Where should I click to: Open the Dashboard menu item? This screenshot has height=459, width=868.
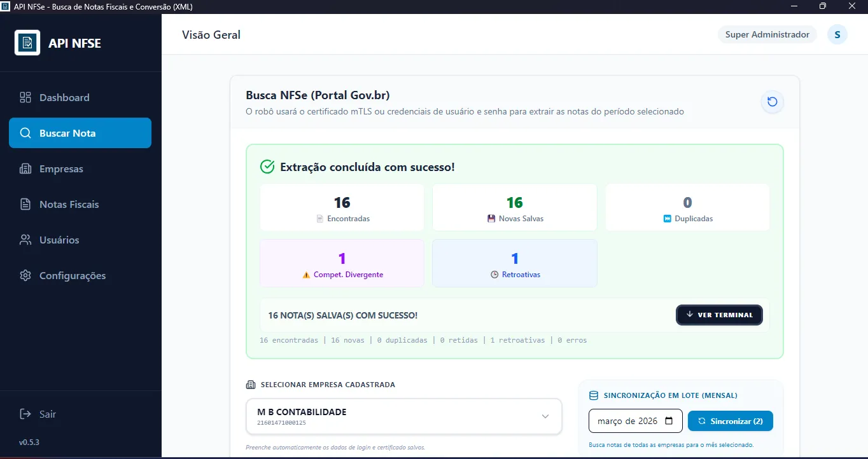[x=80, y=97]
